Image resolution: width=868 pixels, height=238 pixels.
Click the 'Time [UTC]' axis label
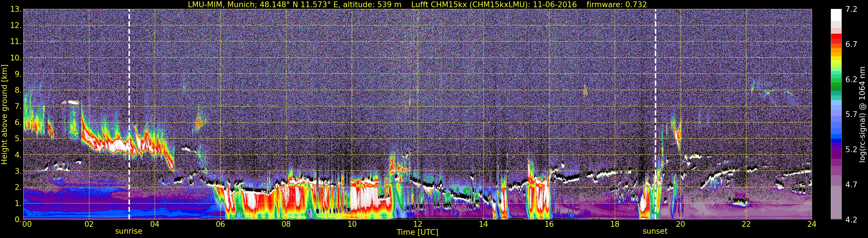click(x=417, y=232)
